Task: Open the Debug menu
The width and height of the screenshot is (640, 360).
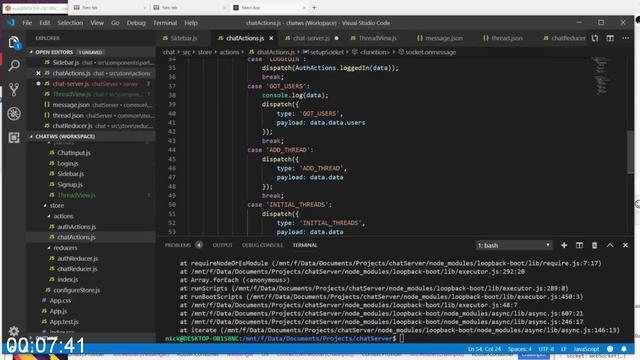Action: tap(136, 23)
